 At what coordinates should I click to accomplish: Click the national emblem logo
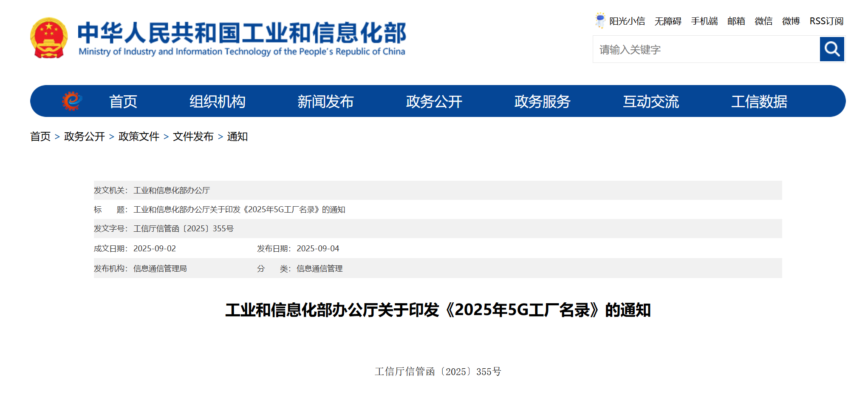[49, 38]
